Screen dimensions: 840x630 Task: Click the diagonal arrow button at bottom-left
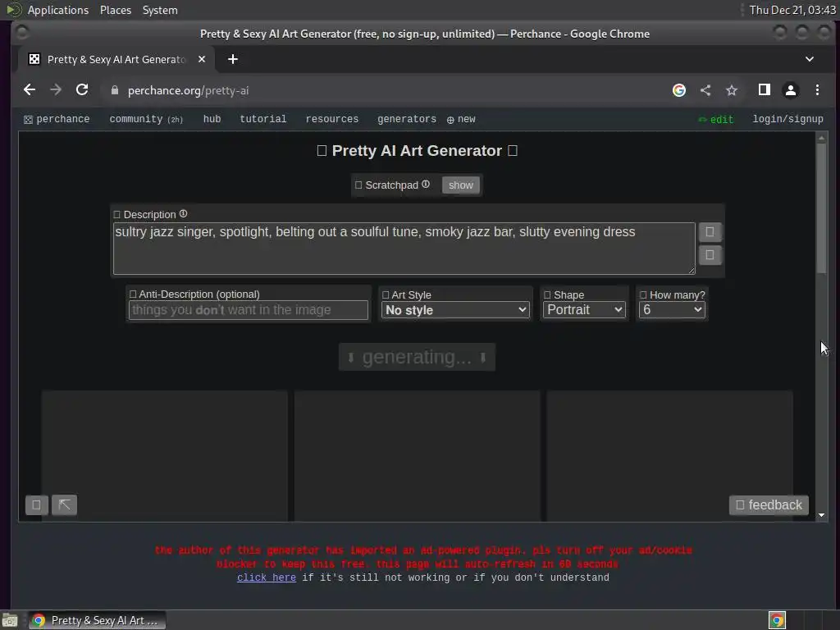(64, 504)
